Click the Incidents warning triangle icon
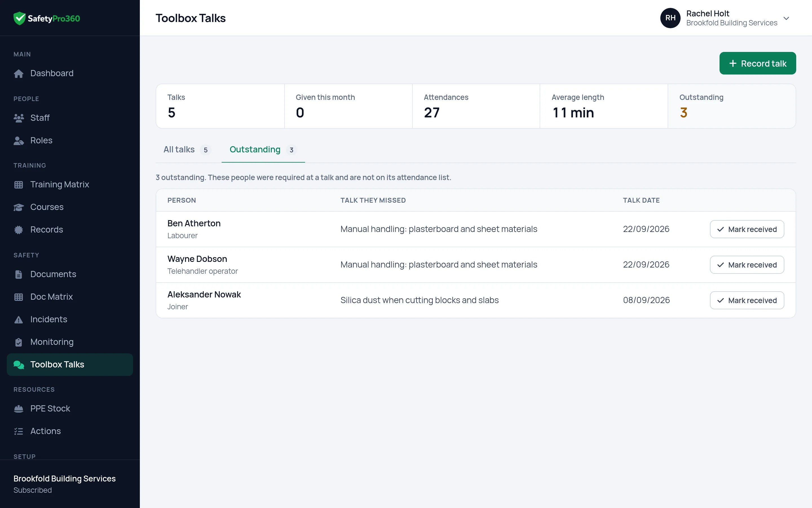812x508 pixels. tap(19, 319)
